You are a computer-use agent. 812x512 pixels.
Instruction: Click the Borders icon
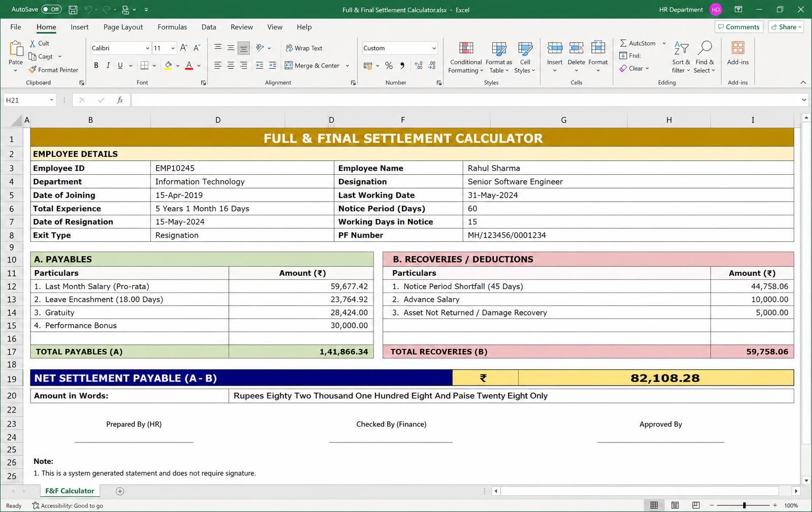145,65
